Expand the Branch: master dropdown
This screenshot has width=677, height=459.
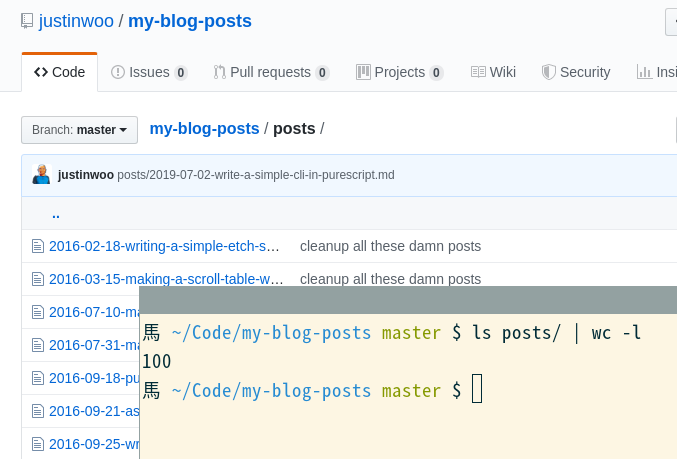79,130
